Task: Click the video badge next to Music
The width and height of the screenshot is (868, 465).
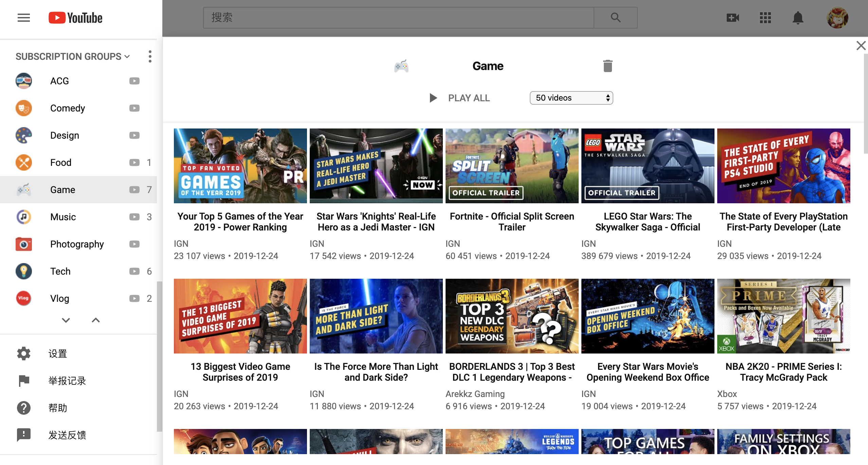Action: [134, 217]
